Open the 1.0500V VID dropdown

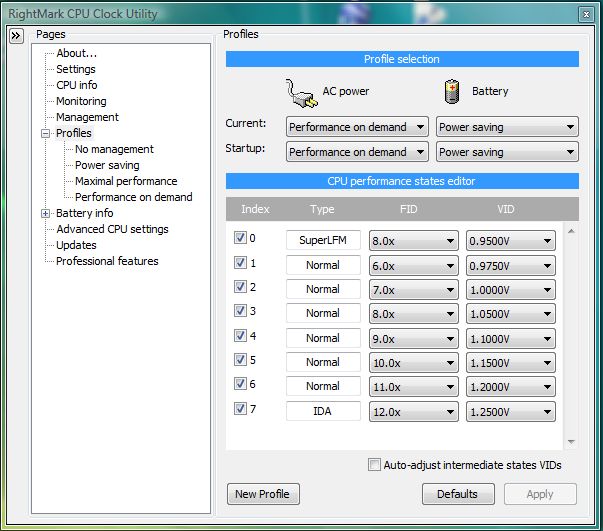(511, 314)
